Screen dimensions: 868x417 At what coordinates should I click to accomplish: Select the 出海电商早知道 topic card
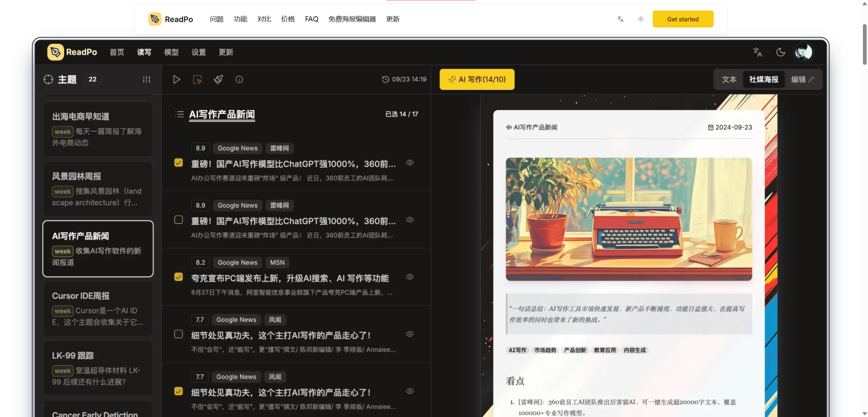coord(98,129)
